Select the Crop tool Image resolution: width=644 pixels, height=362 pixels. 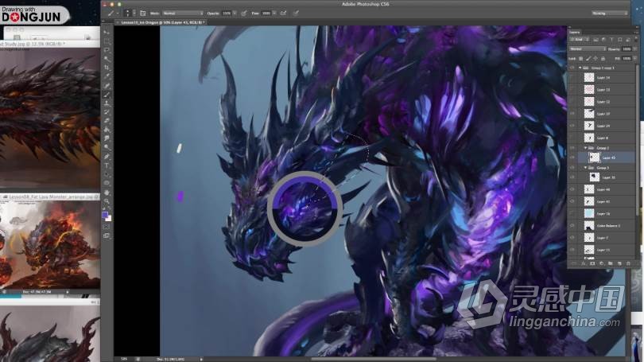pos(107,68)
